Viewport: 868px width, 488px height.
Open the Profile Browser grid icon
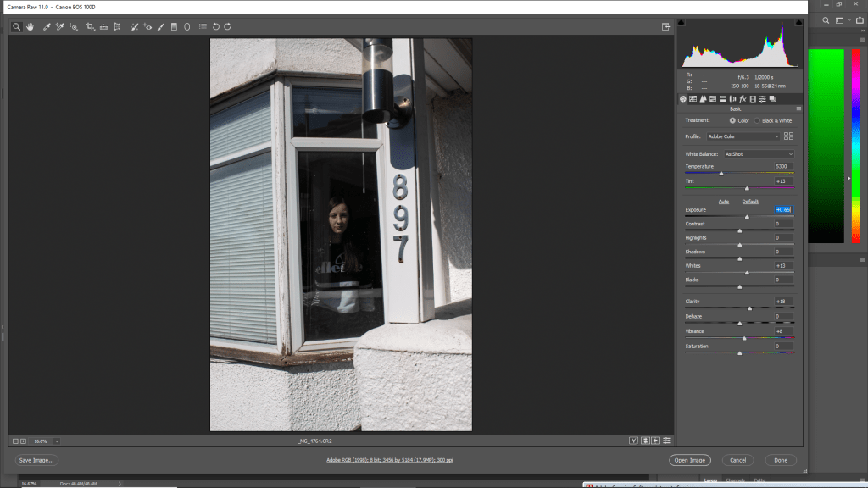(x=788, y=136)
